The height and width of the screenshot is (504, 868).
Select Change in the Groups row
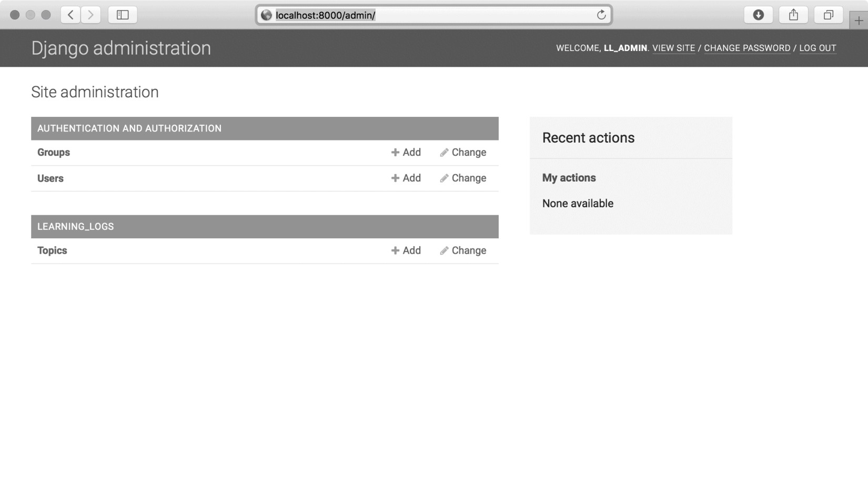(x=463, y=152)
